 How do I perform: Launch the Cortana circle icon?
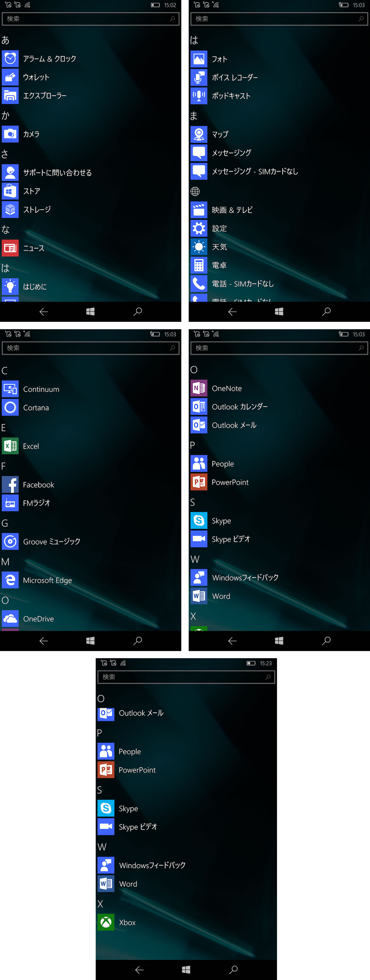pyautogui.click(x=10, y=407)
